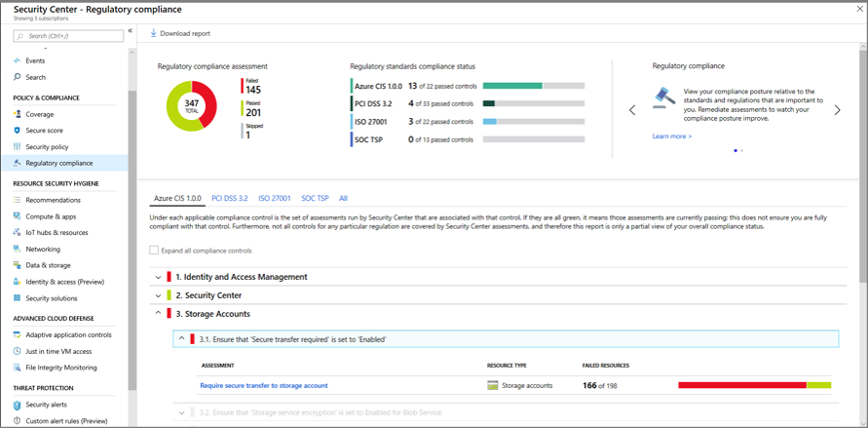This screenshot has height=428, width=868.
Task: Click the Security policy sliders icon
Action: 18,146
